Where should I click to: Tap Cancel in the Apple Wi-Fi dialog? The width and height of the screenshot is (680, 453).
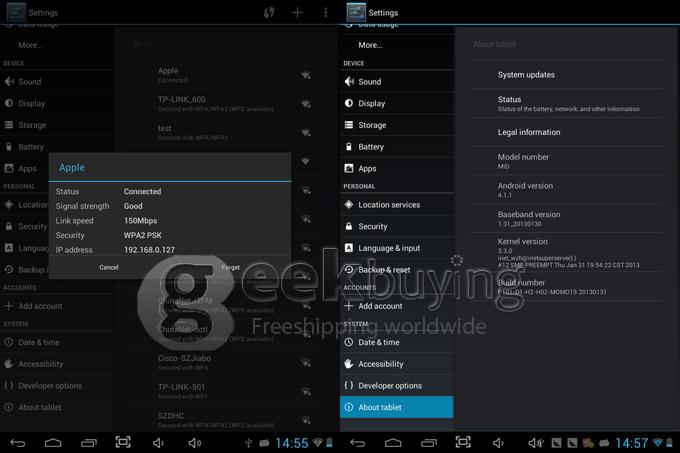[109, 267]
